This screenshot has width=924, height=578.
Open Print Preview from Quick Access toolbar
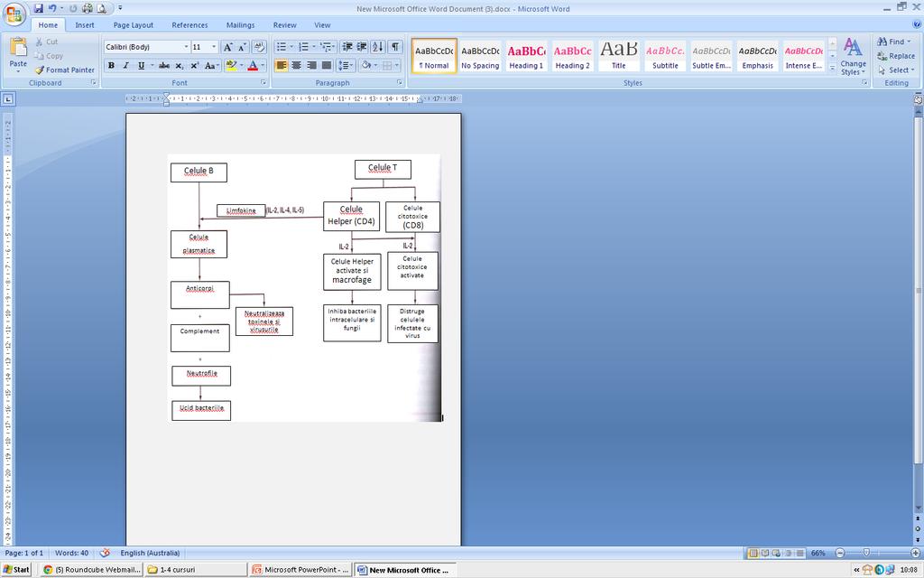(101, 8)
